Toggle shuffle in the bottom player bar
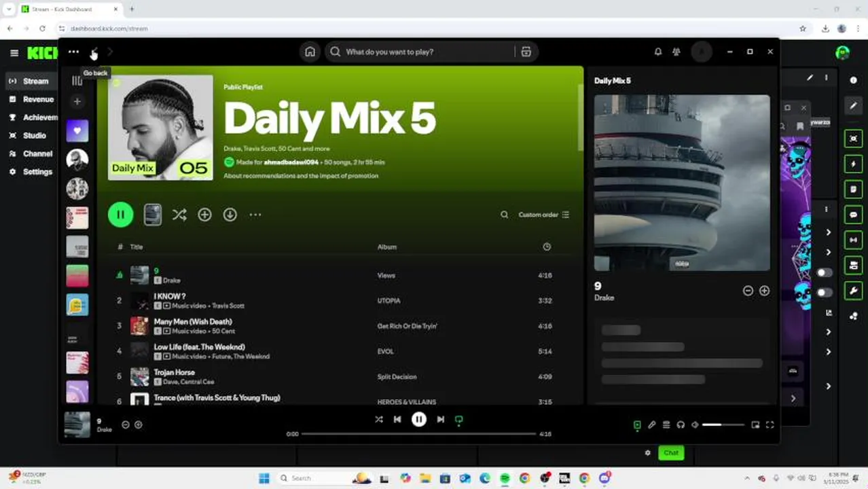Screen dimensions: 868x489 [379, 419]
